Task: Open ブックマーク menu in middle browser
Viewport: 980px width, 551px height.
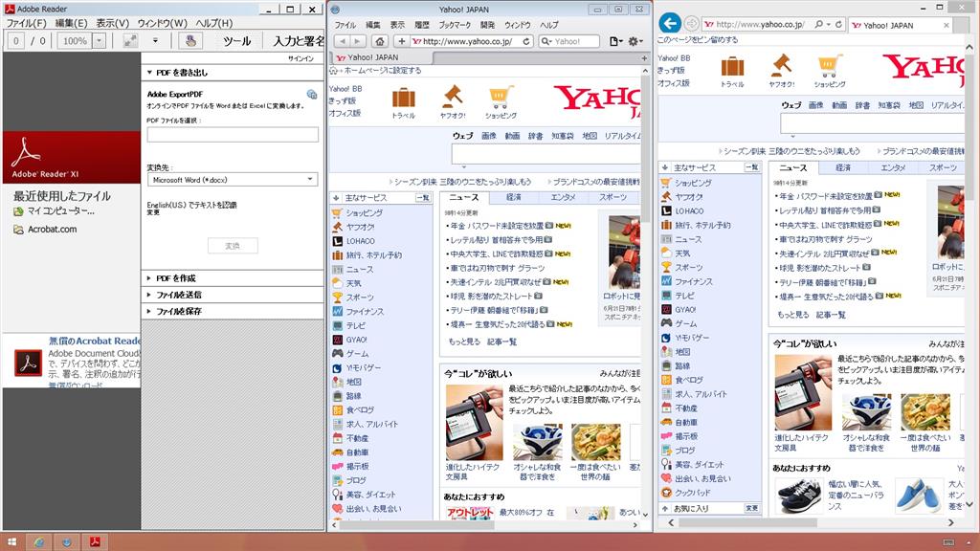Action: [x=455, y=25]
